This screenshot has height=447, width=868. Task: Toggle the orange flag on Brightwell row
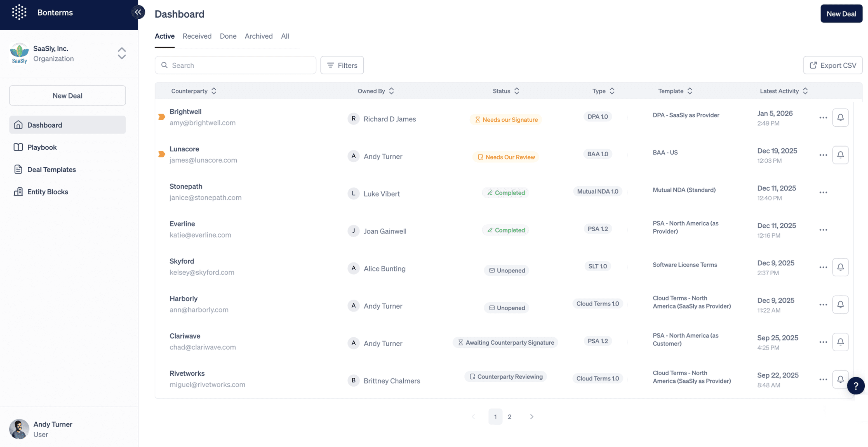point(162,117)
